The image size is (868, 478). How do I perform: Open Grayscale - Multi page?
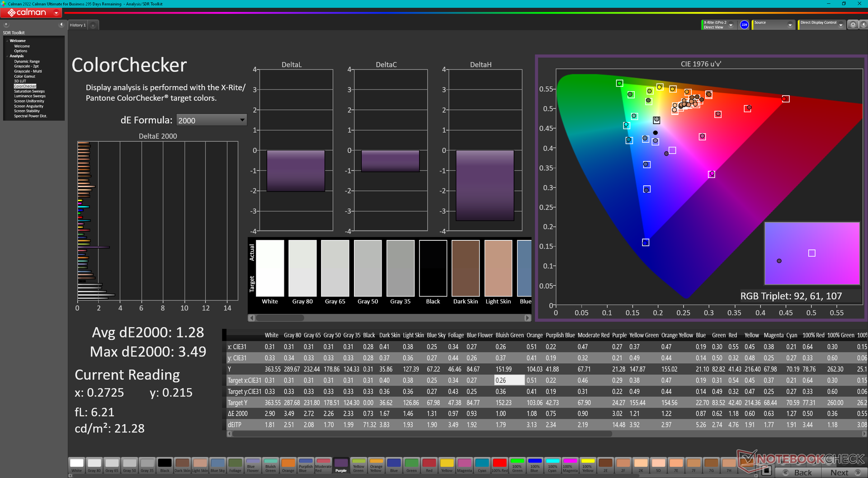[28, 71]
